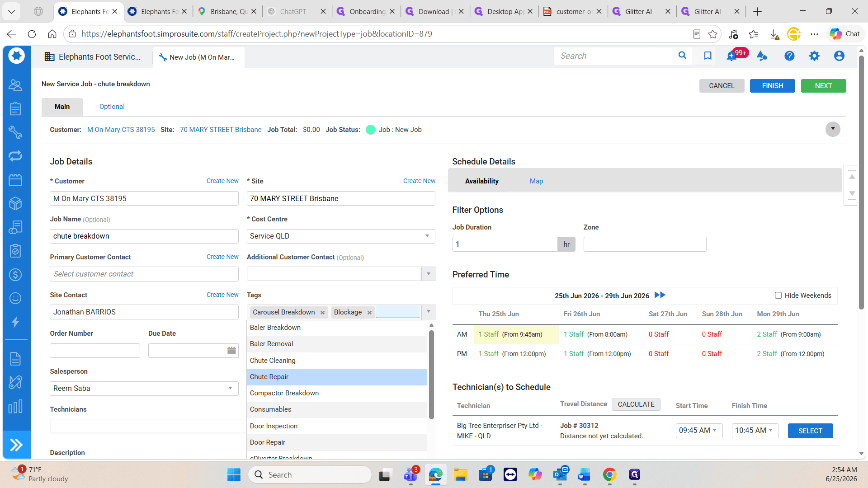Remove the Carousel Breakdown tag
The height and width of the screenshot is (488, 868).
click(322, 313)
